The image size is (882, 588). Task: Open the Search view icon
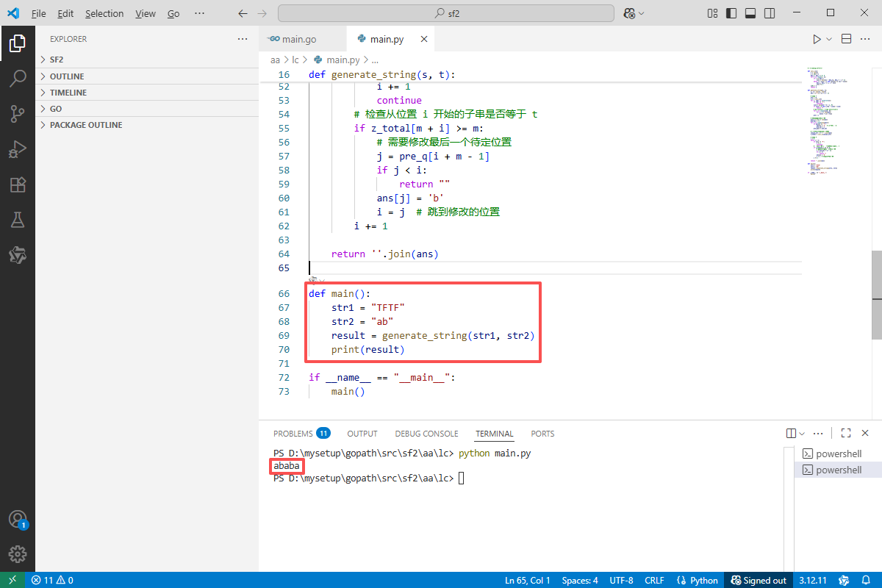tap(18, 79)
